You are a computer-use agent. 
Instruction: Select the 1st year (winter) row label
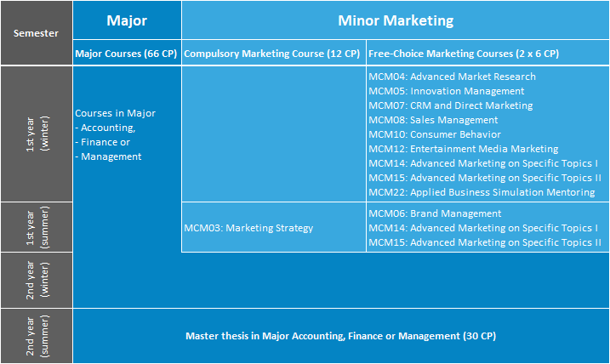pyautogui.click(x=37, y=134)
